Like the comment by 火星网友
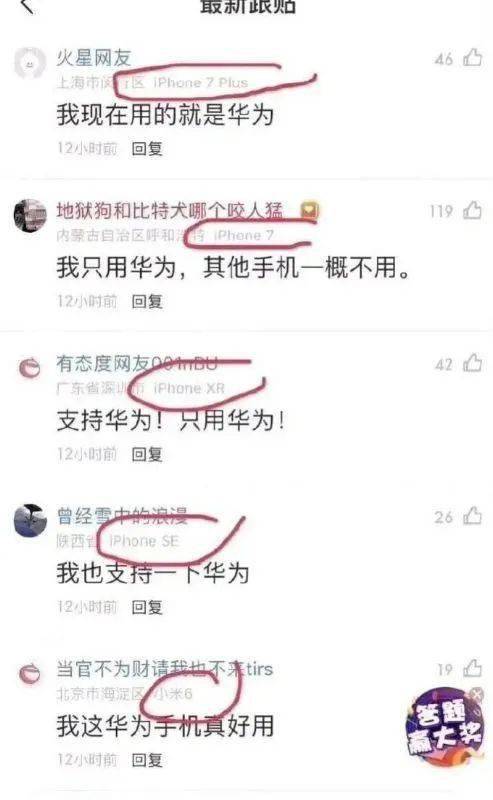This screenshot has width=493, height=800. point(473,57)
